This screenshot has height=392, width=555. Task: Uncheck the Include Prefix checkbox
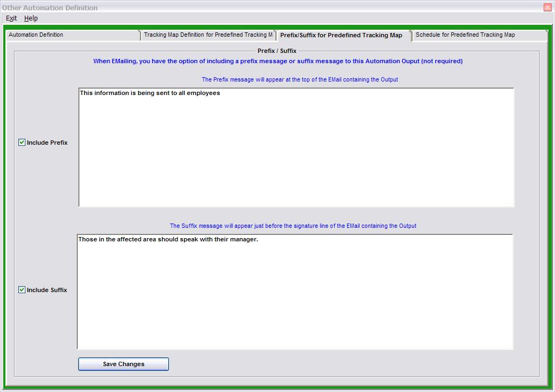click(22, 143)
